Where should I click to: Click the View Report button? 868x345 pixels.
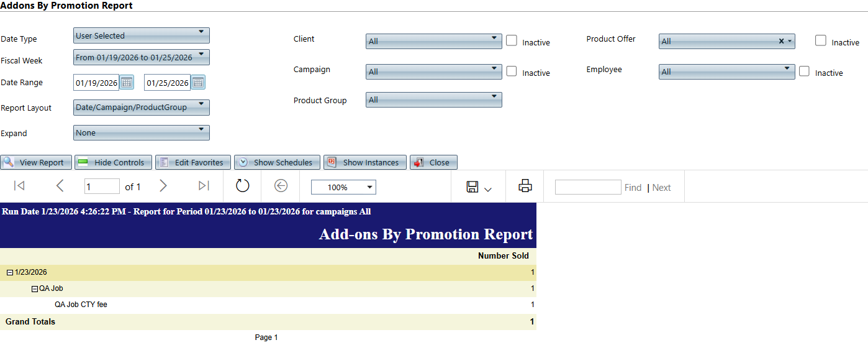coord(36,162)
